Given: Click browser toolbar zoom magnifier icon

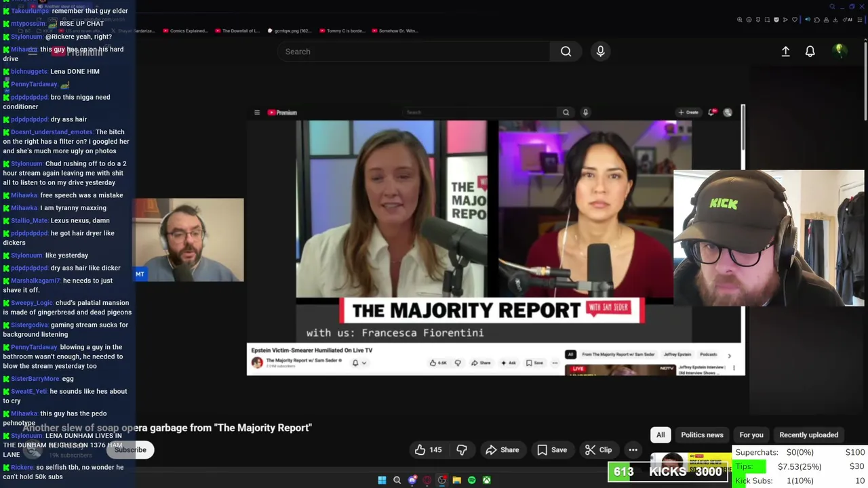Looking at the screenshot, I should tap(740, 20).
